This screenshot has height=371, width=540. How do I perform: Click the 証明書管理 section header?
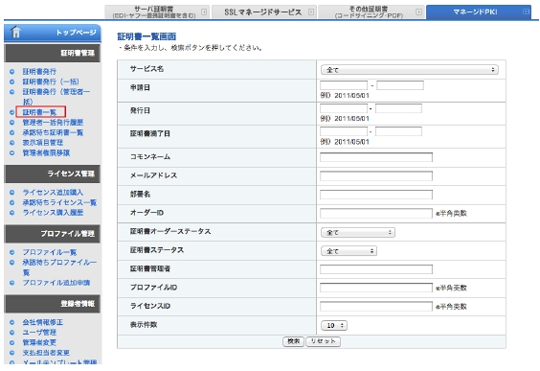click(52, 53)
